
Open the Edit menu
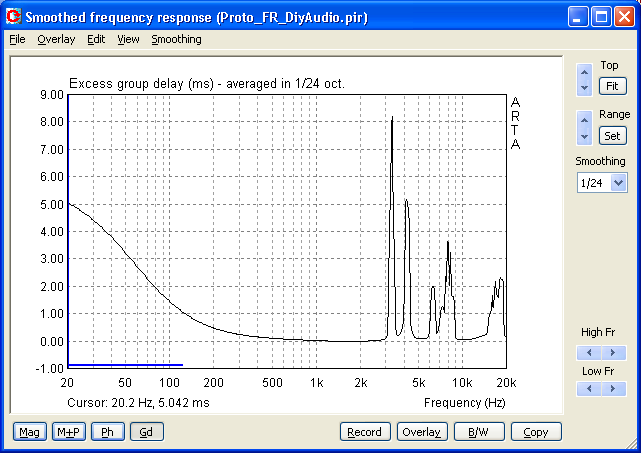(x=96, y=39)
